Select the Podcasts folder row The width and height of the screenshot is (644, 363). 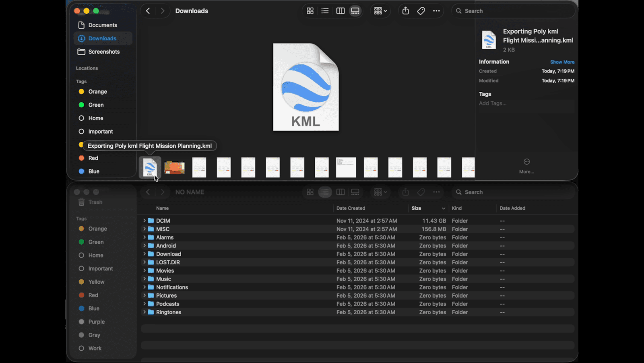(357, 304)
